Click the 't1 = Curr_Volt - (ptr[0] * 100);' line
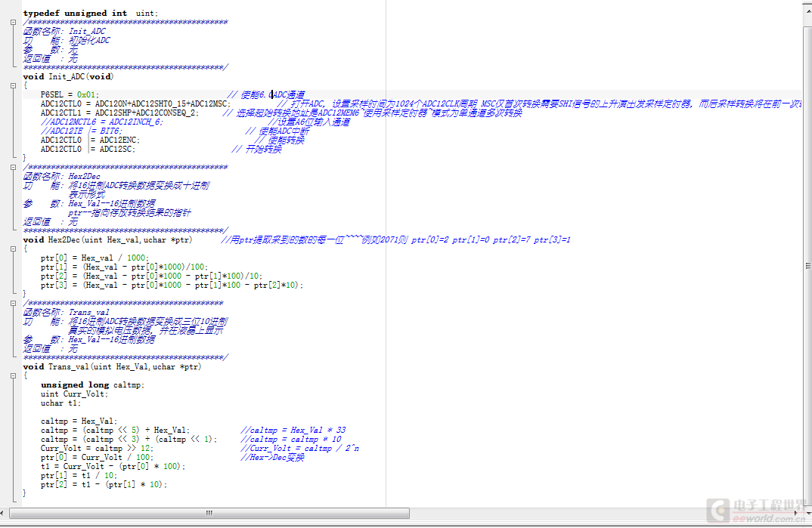812x528 pixels. pyautogui.click(x=113, y=467)
